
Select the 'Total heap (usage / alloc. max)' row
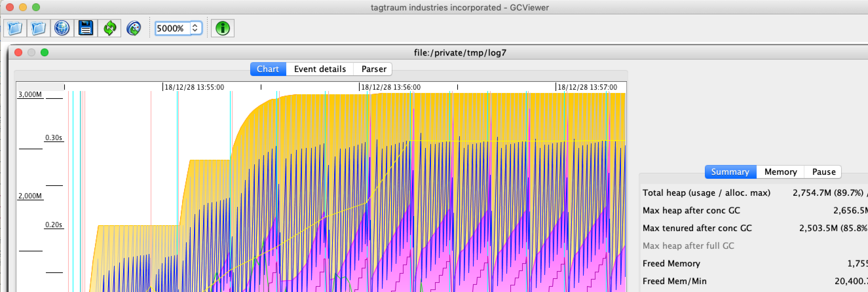click(755, 192)
